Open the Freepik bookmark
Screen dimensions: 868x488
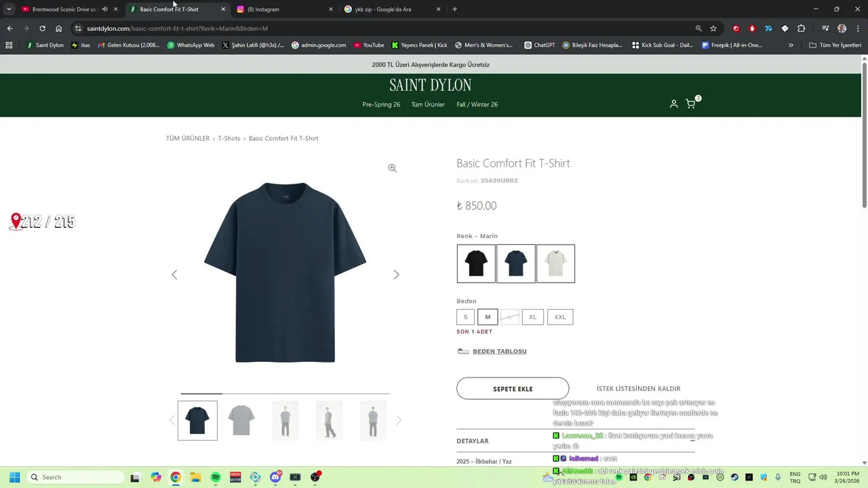click(732, 45)
